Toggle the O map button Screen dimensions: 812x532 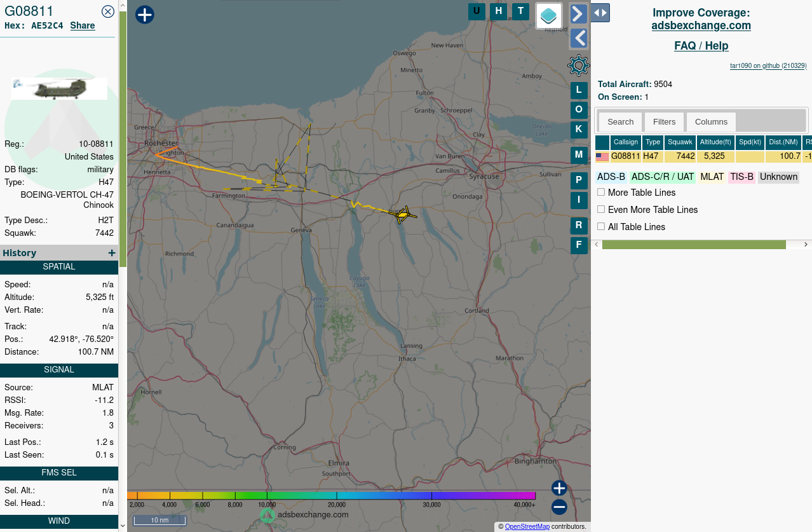pyautogui.click(x=579, y=110)
